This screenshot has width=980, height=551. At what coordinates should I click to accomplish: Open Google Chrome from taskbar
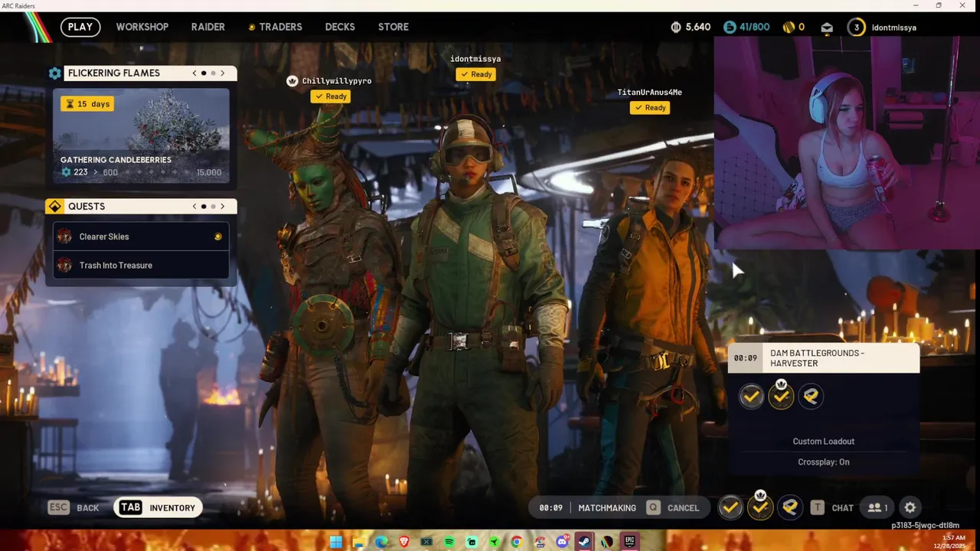(517, 542)
